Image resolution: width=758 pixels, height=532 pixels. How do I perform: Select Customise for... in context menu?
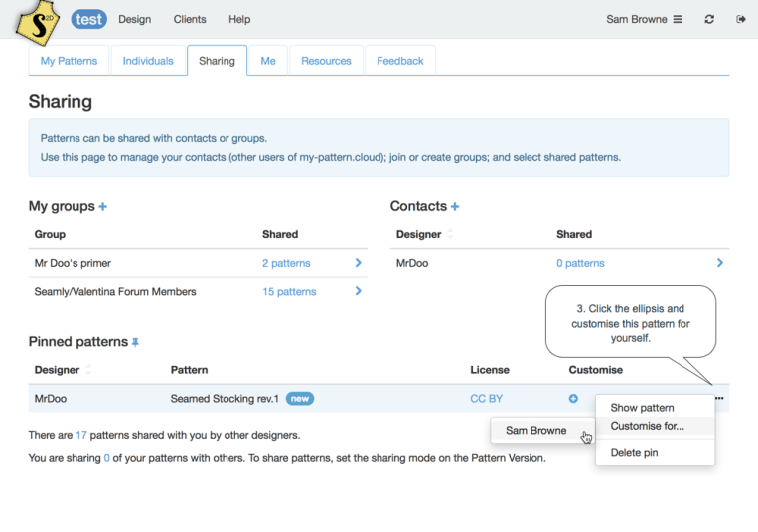click(x=647, y=426)
